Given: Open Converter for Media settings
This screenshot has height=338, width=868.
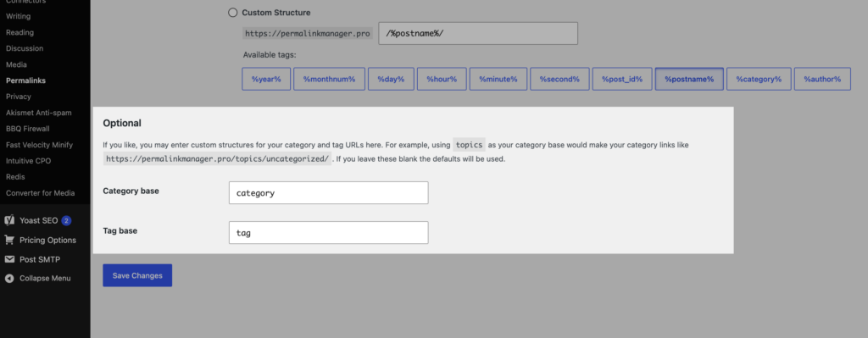Looking at the screenshot, I should coord(40,192).
